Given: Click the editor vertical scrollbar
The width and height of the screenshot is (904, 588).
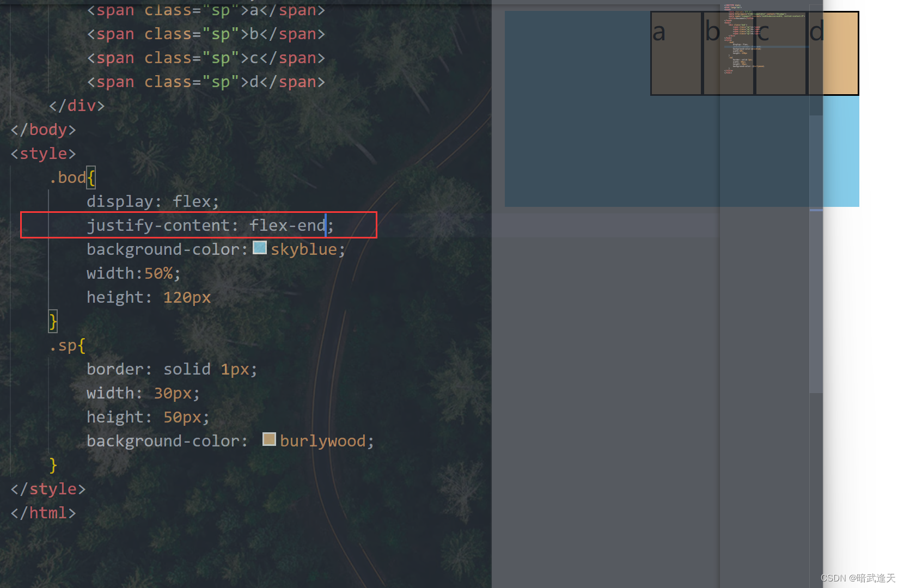Looking at the screenshot, I should [x=816, y=294].
